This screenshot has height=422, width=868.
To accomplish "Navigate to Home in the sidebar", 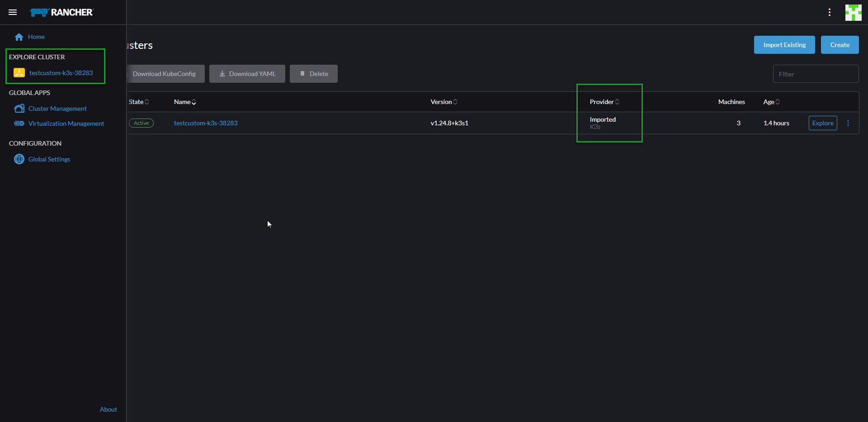I will click(x=35, y=37).
